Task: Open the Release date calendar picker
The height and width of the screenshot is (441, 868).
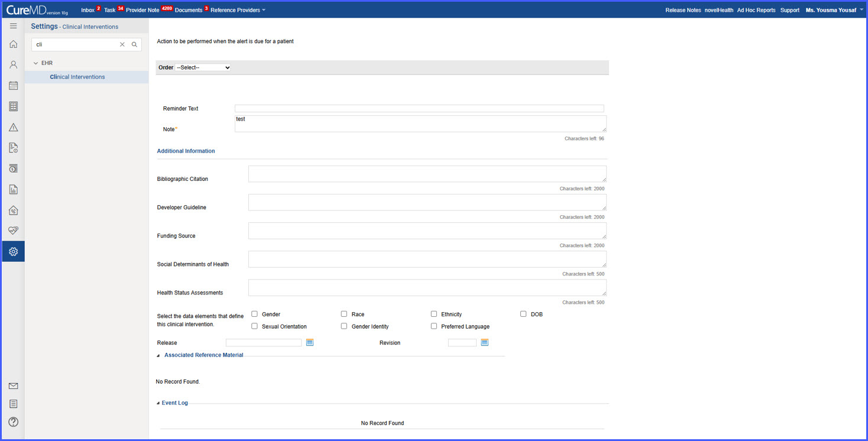Action: click(x=310, y=342)
